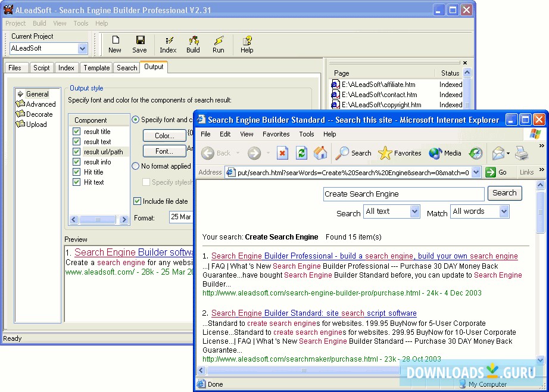Image resolution: width=549 pixels, height=392 pixels.
Task: Click the search query input field
Action: [x=403, y=193]
